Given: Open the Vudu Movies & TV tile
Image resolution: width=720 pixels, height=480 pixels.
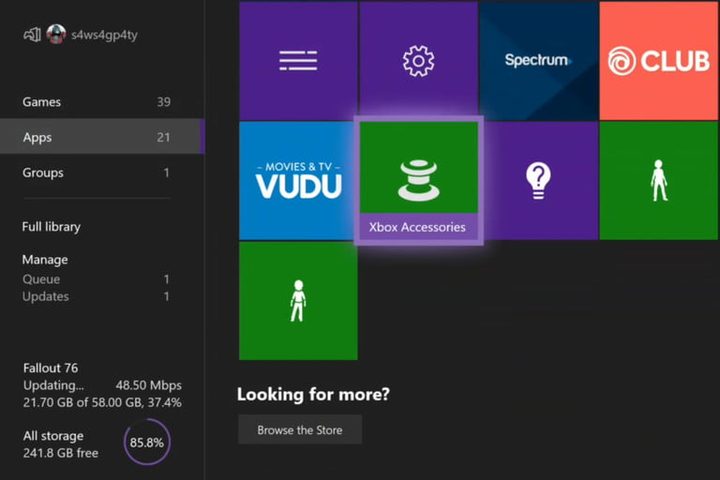Looking at the screenshot, I should [x=298, y=181].
